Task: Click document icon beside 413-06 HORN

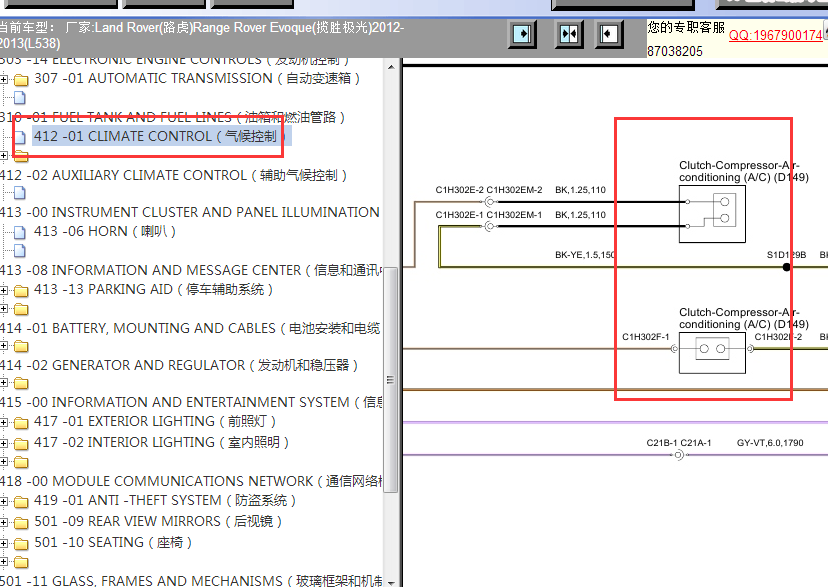Action: click(x=20, y=232)
